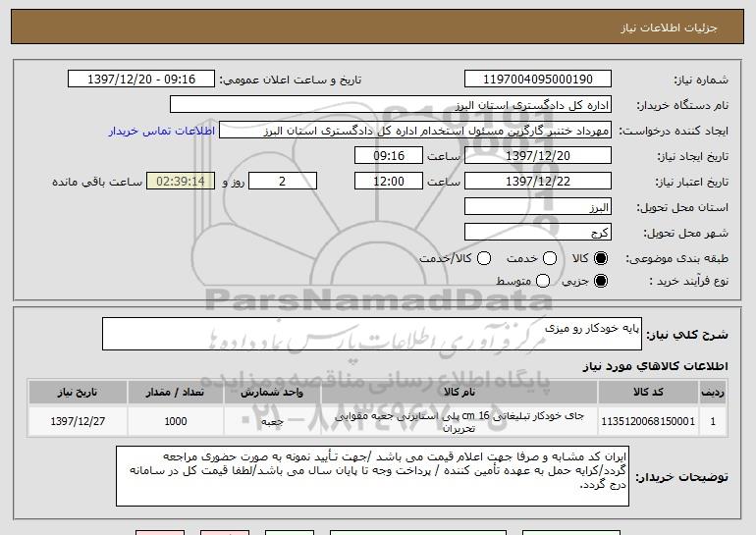Click the طبقه بندی موضوعی label

(676, 259)
